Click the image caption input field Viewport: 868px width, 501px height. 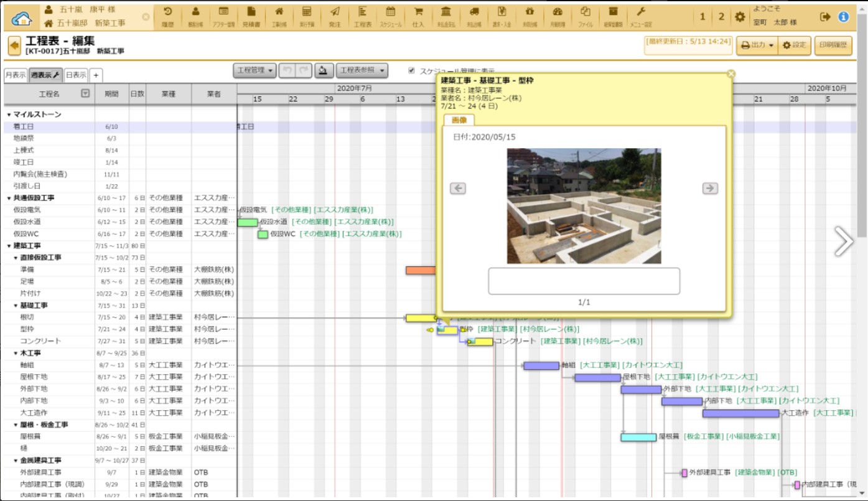pyautogui.click(x=584, y=281)
